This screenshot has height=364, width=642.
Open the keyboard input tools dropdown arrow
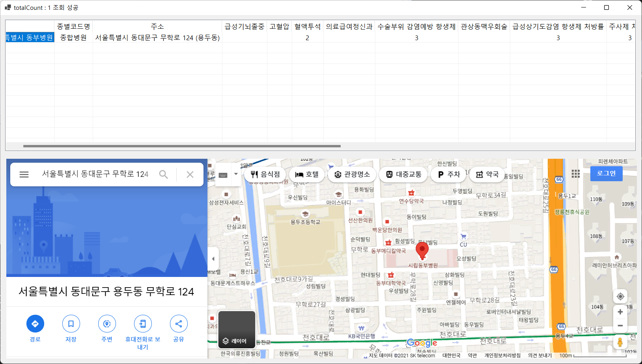click(236, 174)
